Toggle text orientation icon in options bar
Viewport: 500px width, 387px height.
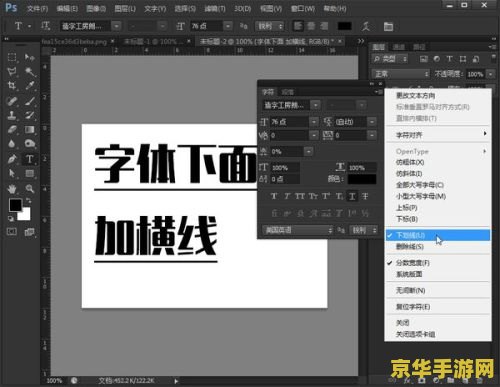[x=45, y=26]
